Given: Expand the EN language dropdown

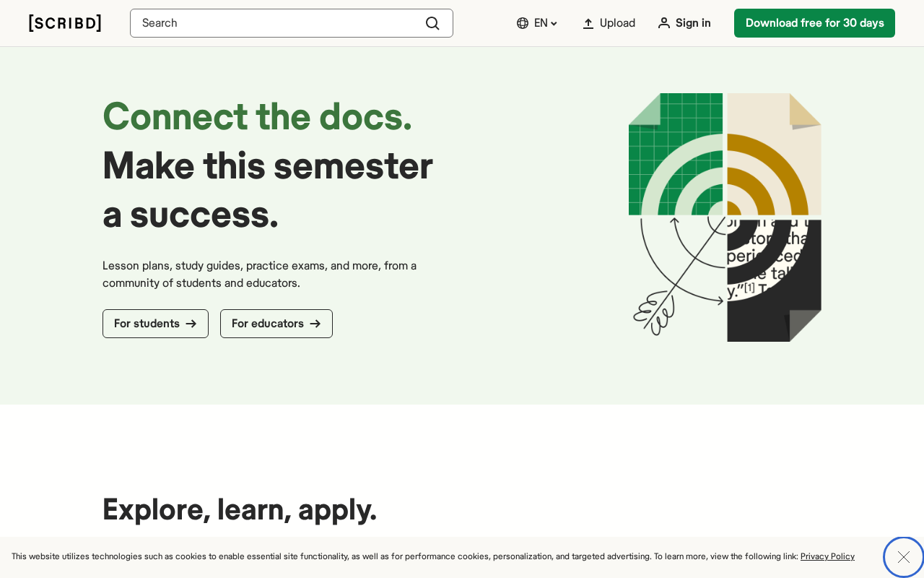Looking at the screenshot, I should pyautogui.click(x=538, y=23).
